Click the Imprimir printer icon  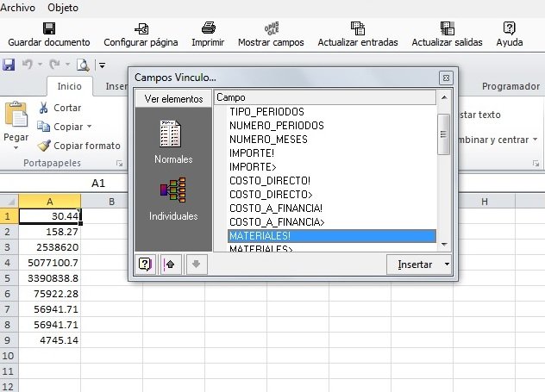pos(208,28)
